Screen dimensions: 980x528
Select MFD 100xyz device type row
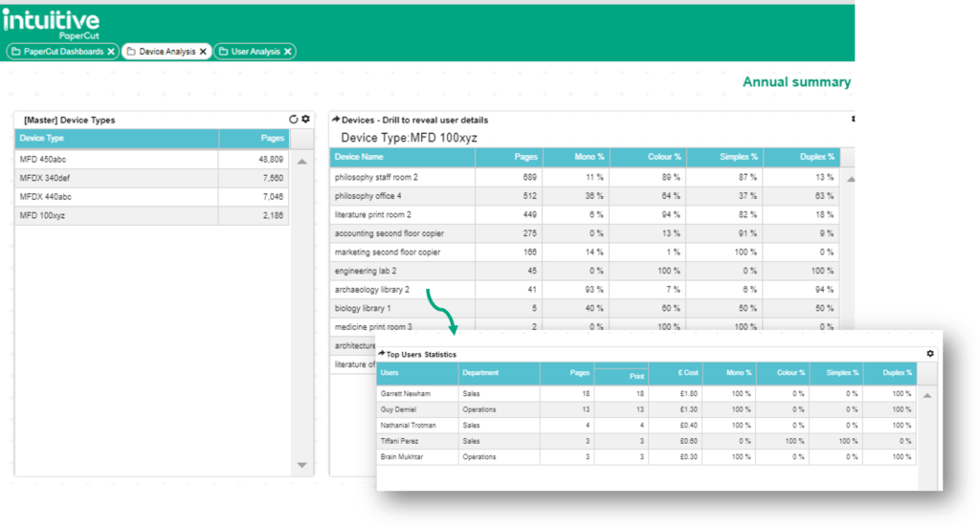click(152, 215)
